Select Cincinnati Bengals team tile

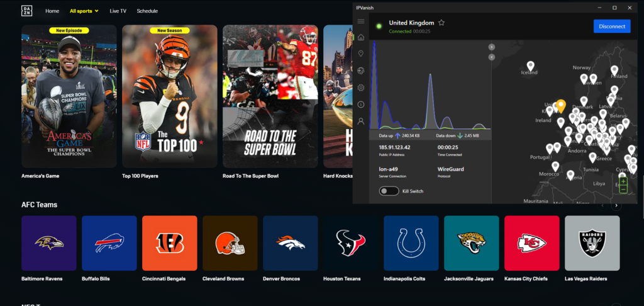pyautogui.click(x=170, y=243)
